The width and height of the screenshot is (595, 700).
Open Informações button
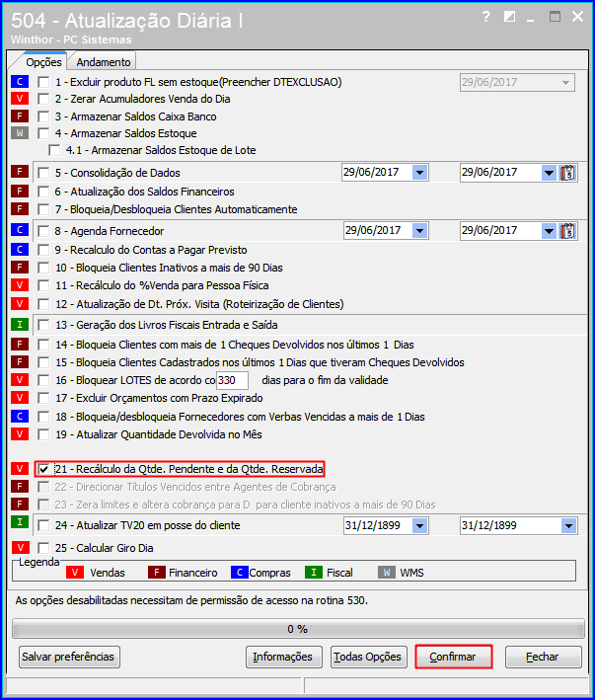(283, 657)
